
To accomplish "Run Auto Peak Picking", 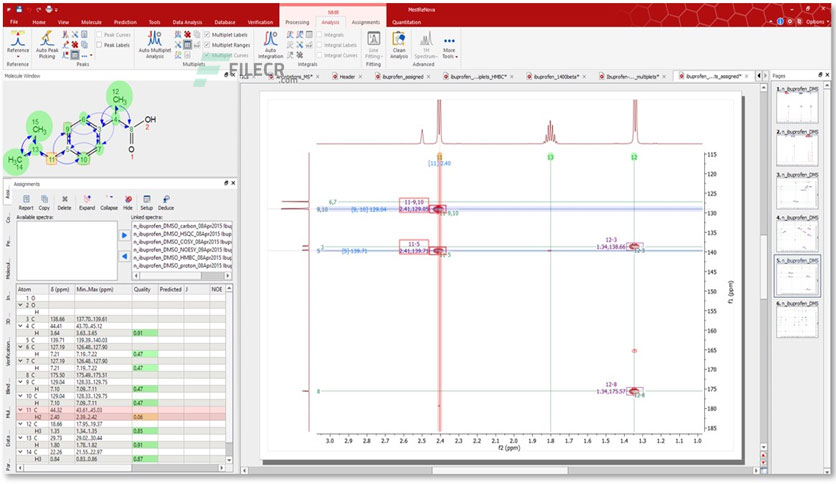I will (x=47, y=44).
